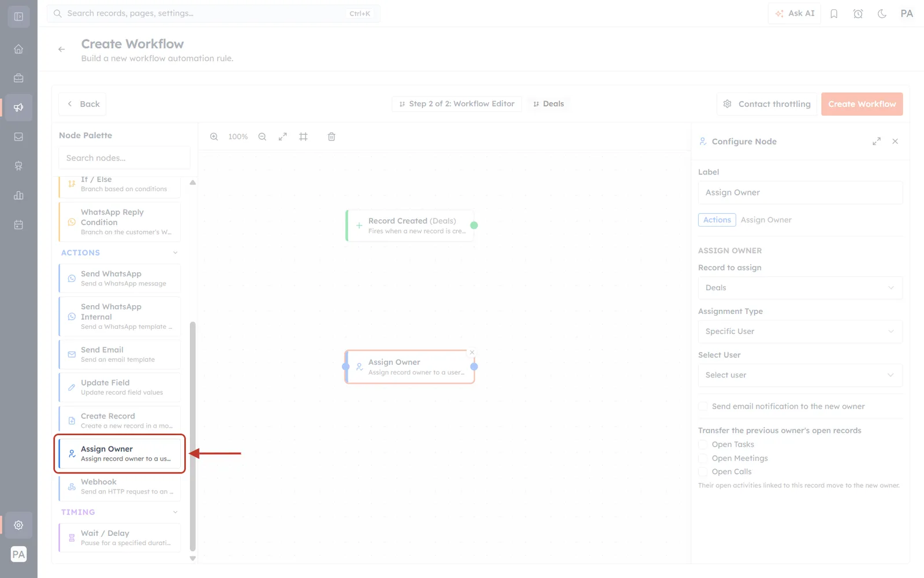
Task: Check the Open Calls checkbox
Action: pyautogui.click(x=703, y=472)
